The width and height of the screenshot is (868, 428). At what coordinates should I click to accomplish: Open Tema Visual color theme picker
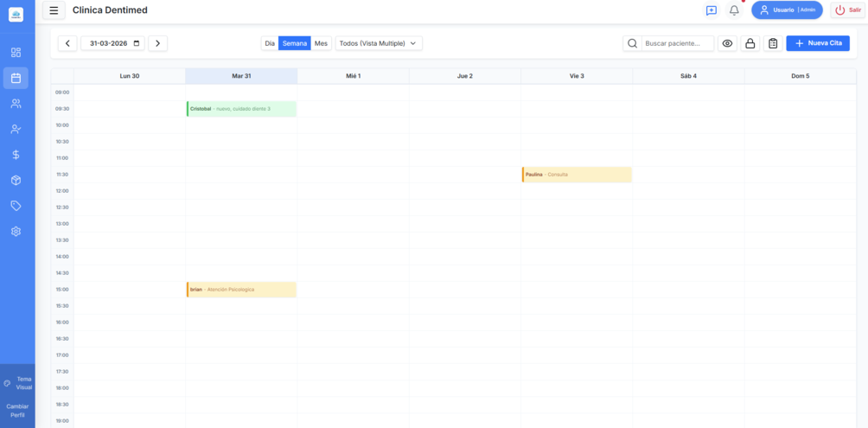coord(17,383)
